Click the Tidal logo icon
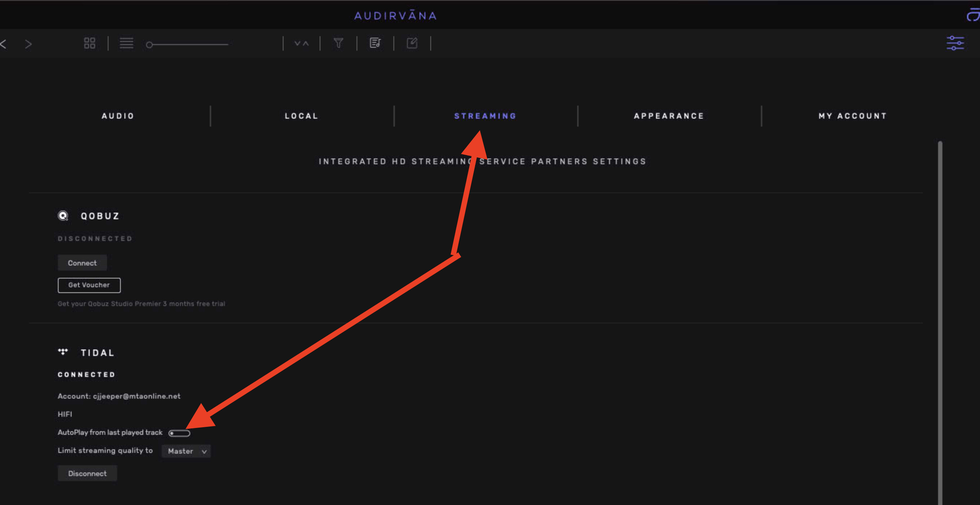 pyautogui.click(x=63, y=352)
